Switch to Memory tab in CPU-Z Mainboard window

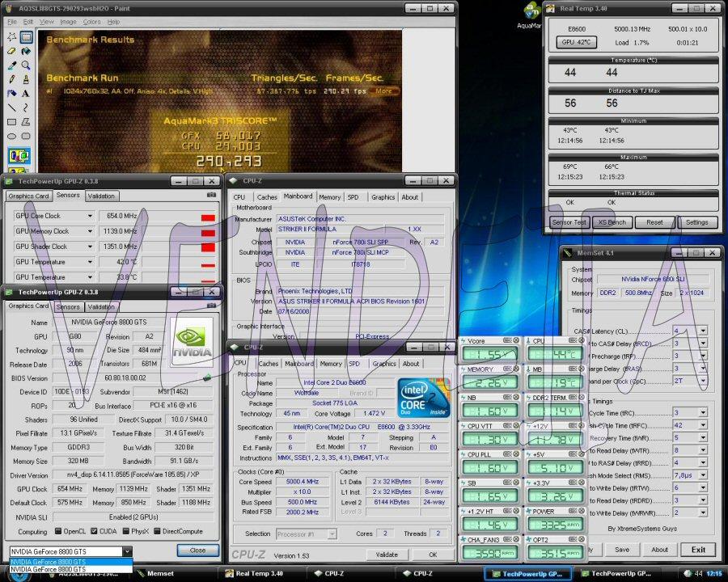[330, 197]
